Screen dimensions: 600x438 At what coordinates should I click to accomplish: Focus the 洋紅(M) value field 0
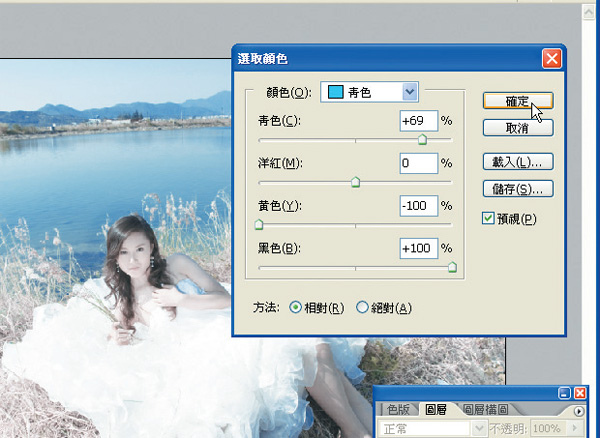point(419,163)
